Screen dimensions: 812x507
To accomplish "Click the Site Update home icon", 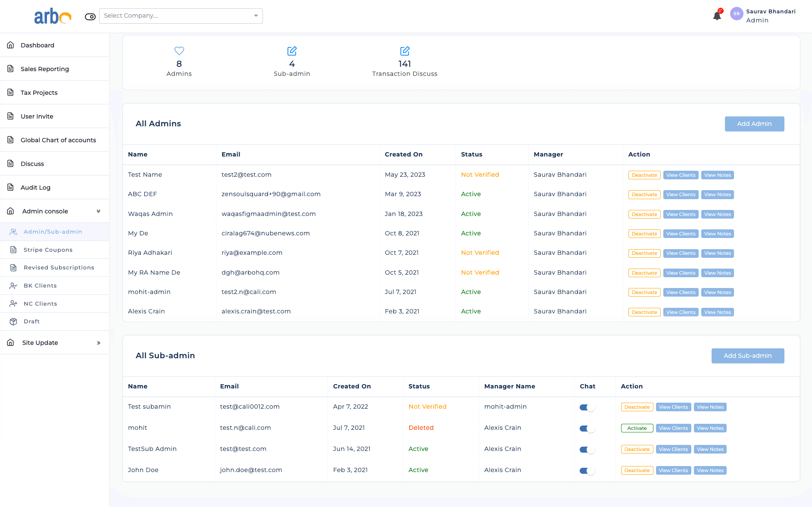I will [11, 342].
